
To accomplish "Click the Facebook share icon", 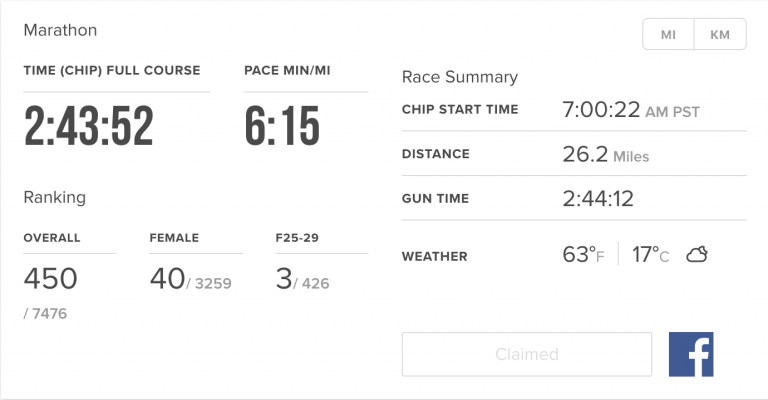I will tap(691, 354).
